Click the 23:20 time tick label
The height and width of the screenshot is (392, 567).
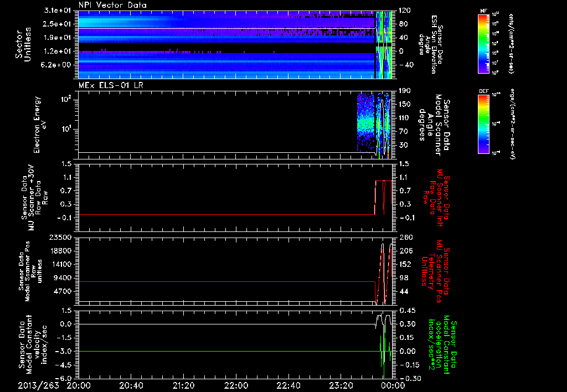click(x=341, y=385)
